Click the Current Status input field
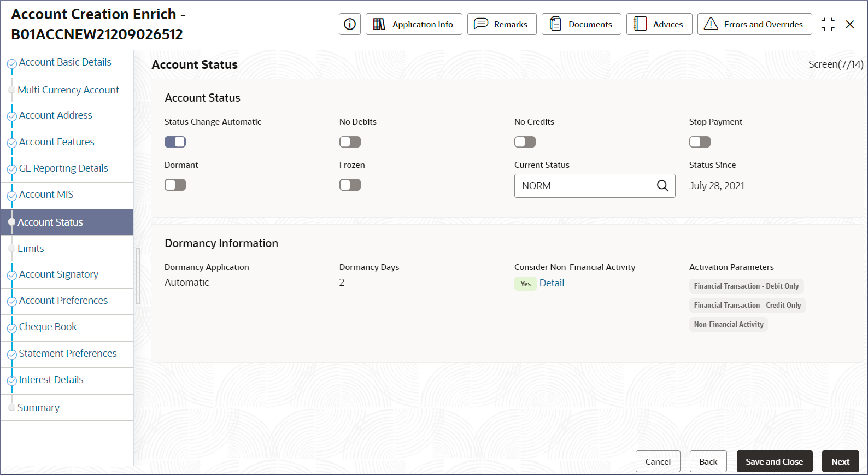Viewport: 868px width, 475px height. click(585, 186)
